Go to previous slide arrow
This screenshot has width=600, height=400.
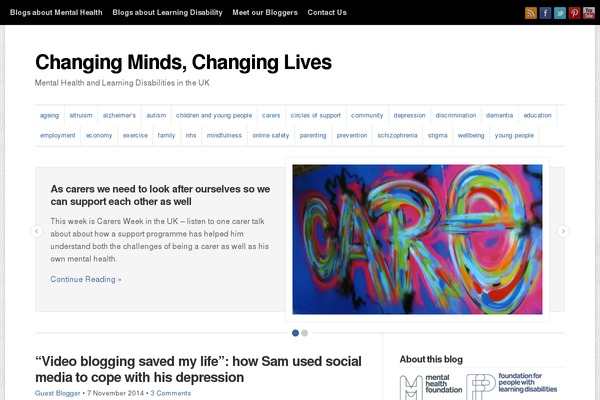tap(37, 231)
